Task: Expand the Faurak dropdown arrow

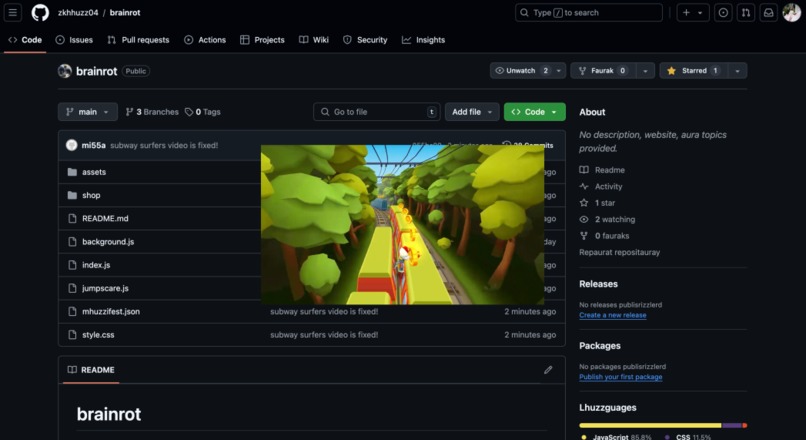Action: pos(645,70)
